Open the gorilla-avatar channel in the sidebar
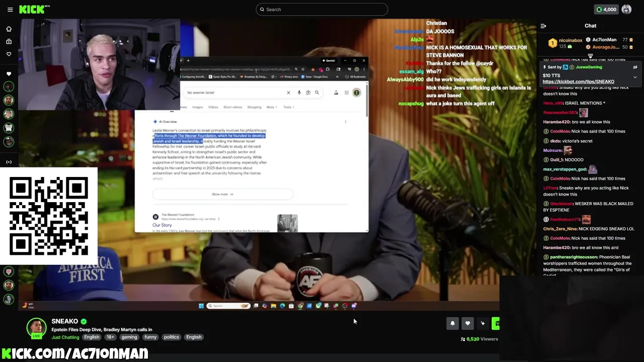 point(9,128)
